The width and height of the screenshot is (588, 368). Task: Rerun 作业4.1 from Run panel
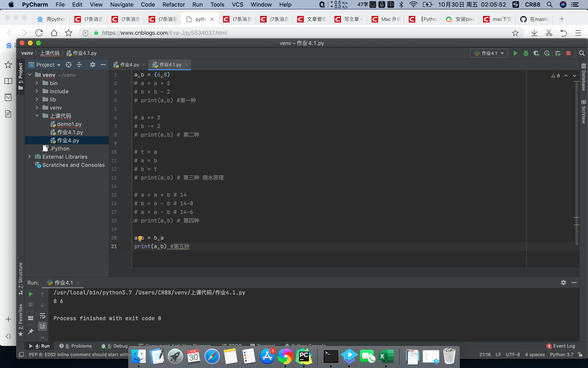(31, 294)
